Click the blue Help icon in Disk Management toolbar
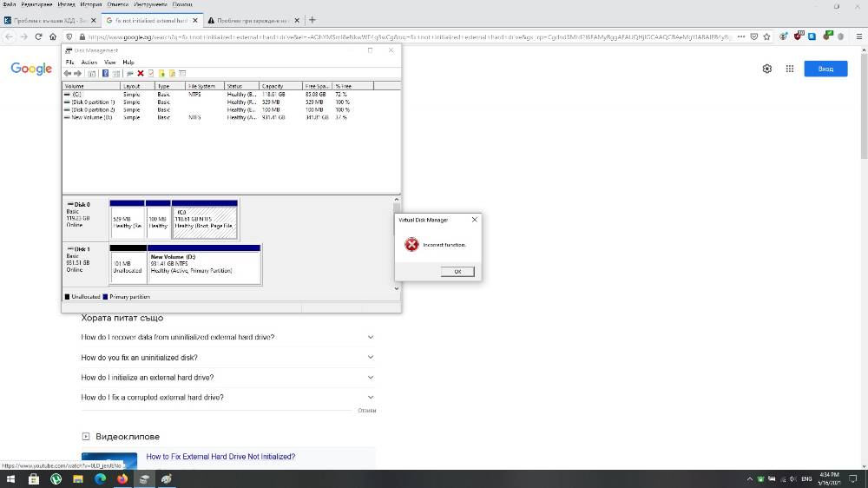The image size is (868, 488). [105, 73]
